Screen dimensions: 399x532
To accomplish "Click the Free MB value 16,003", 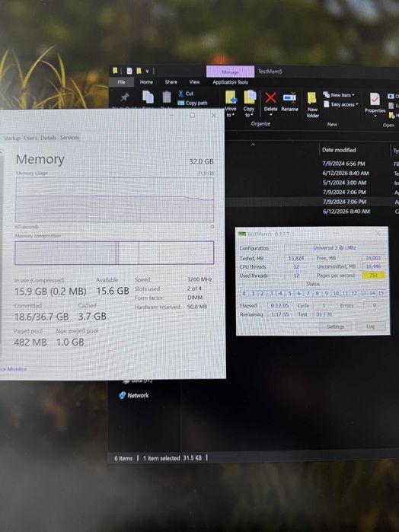I will click(x=373, y=258).
